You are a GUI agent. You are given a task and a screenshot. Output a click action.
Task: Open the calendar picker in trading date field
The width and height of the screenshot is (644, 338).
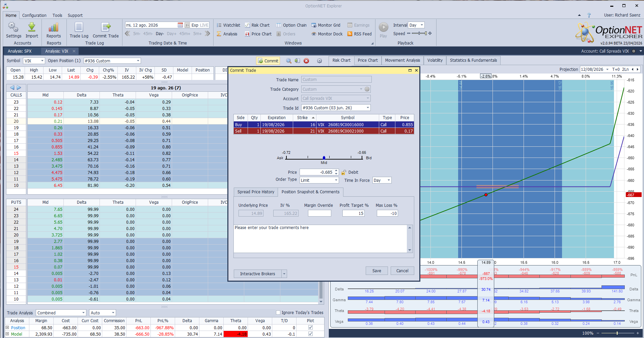180,25
